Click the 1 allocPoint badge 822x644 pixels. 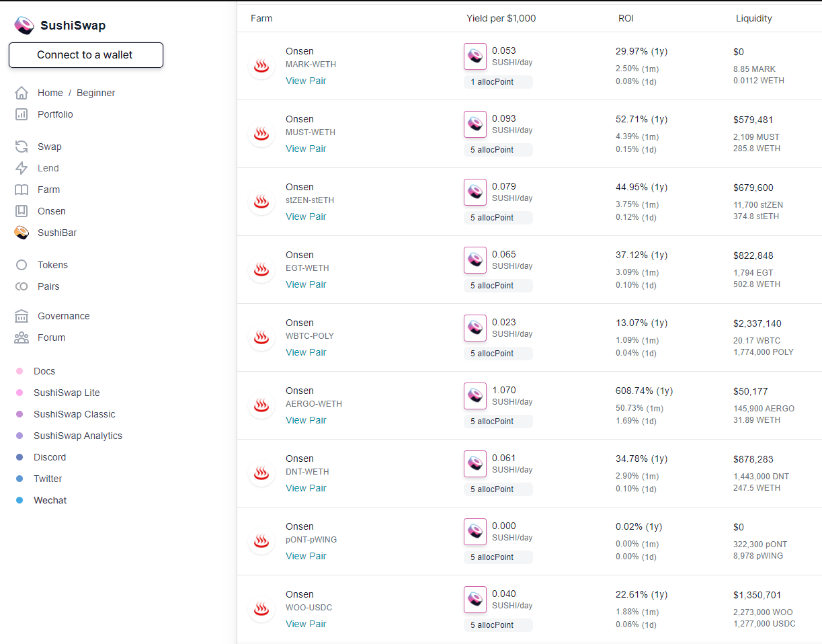point(498,82)
